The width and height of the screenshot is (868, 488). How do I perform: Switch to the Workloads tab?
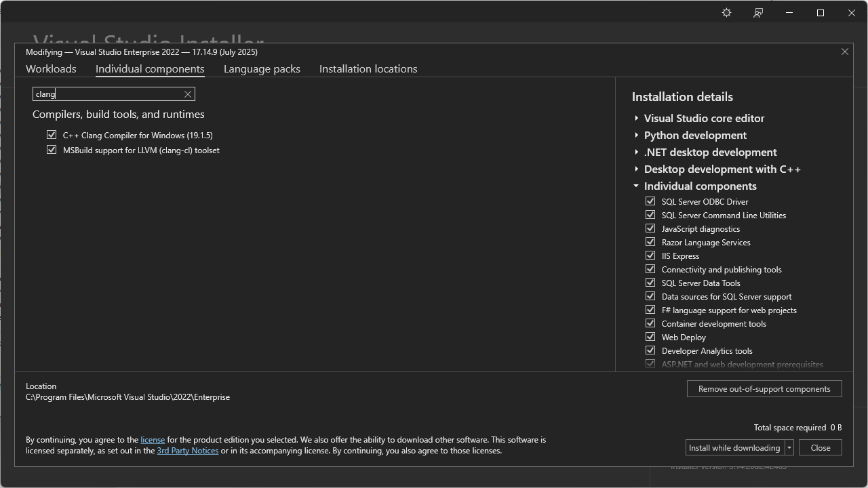[51, 68]
